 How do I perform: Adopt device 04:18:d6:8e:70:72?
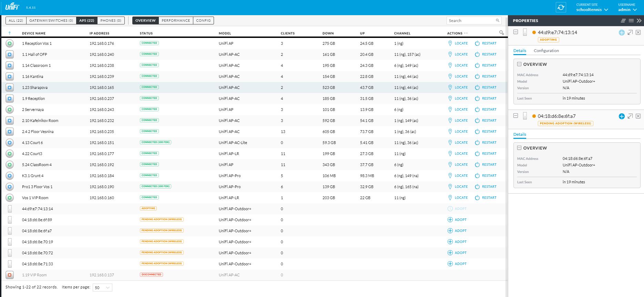pos(457,253)
